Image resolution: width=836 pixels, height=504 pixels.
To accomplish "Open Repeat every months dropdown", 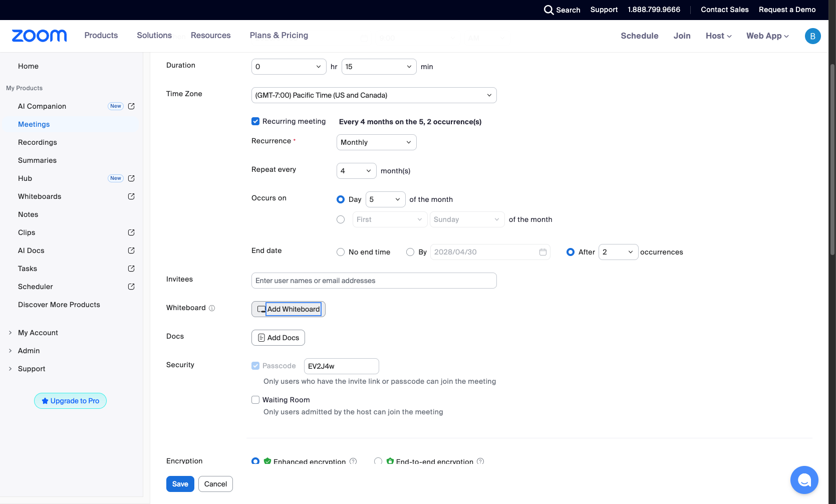I will click(x=356, y=171).
